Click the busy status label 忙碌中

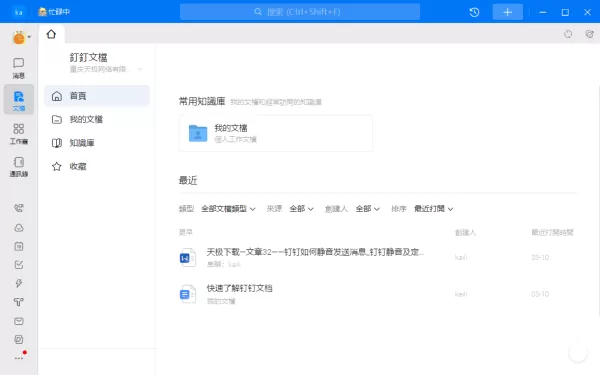point(59,12)
